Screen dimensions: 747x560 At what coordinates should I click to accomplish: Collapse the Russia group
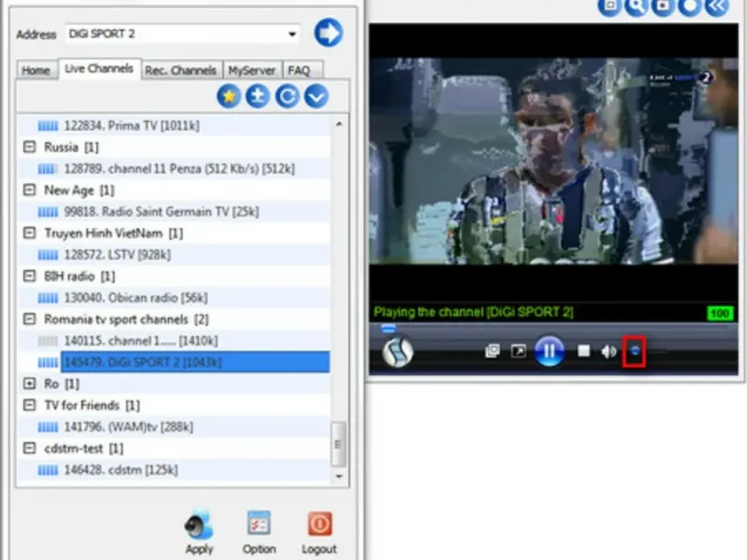(x=30, y=147)
